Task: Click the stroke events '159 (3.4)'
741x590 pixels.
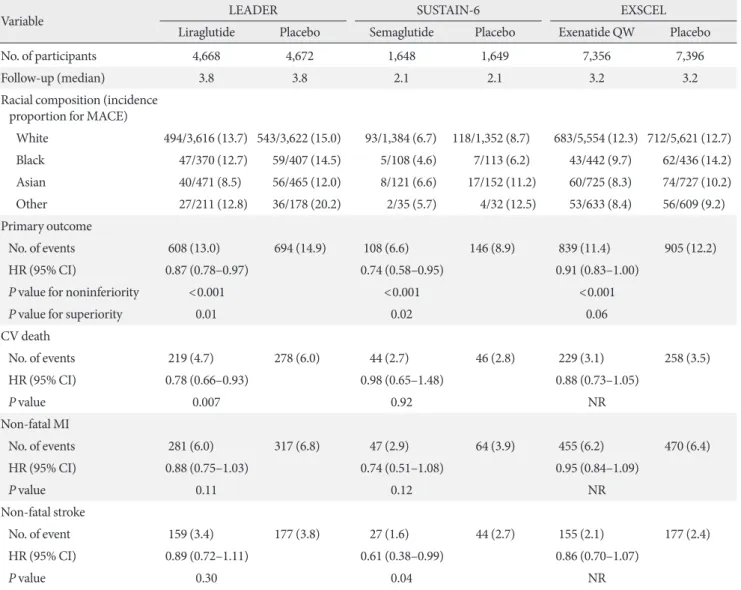Action: coord(191,534)
